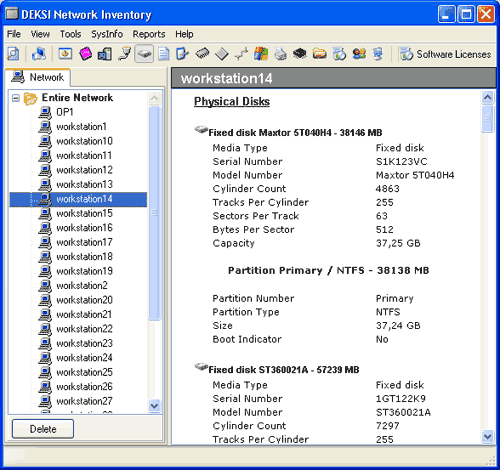Image resolution: width=500 pixels, height=470 pixels.
Task: Click the workstation14 header title
Action: (x=226, y=78)
